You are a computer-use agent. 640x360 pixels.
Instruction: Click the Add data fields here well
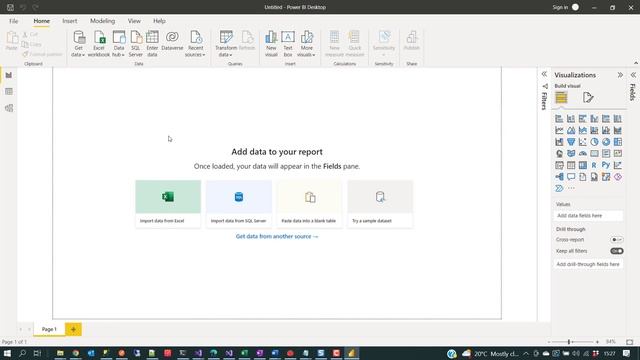point(589,216)
